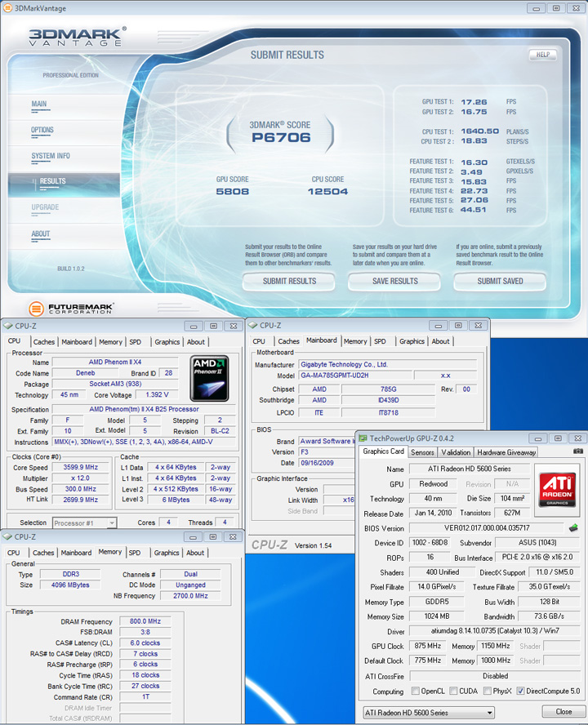This screenshot has width=588, height=725.
Task: Open Graphics tab in Memory CPU-Z window
Action: coord(167,553)
